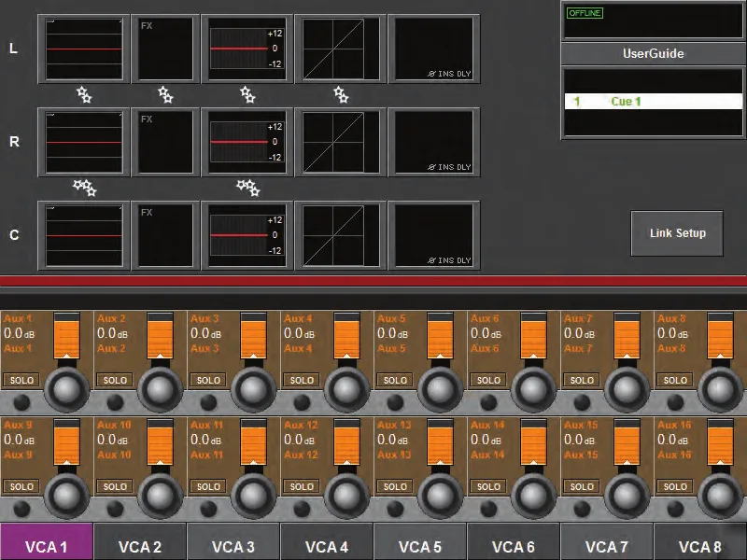
Task: Open the L channel EQ graph
Action: 247,49
